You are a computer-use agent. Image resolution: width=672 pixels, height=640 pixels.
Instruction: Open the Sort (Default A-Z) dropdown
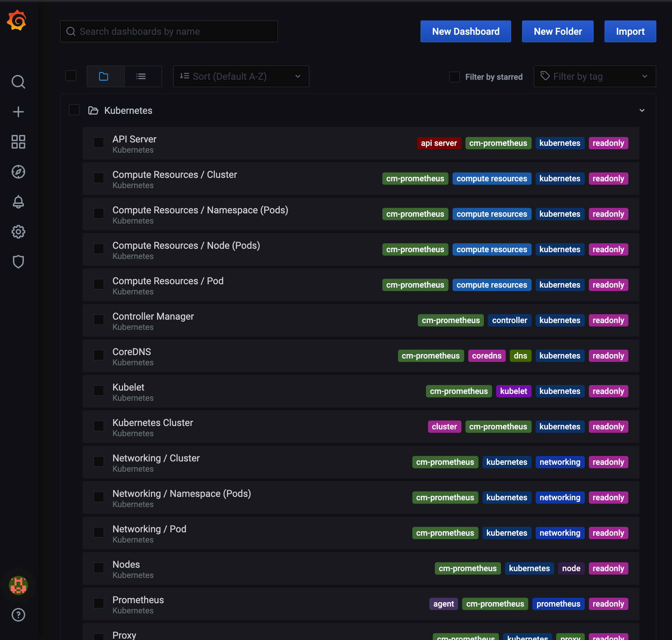[x=241, y=76]
